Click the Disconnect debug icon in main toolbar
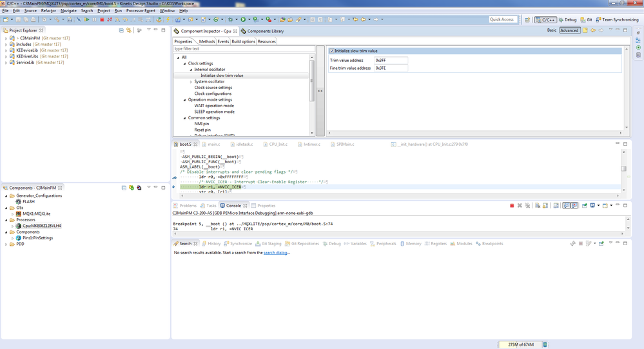The height and width of the screenshot is (349, 644). (x=110, y=19)
